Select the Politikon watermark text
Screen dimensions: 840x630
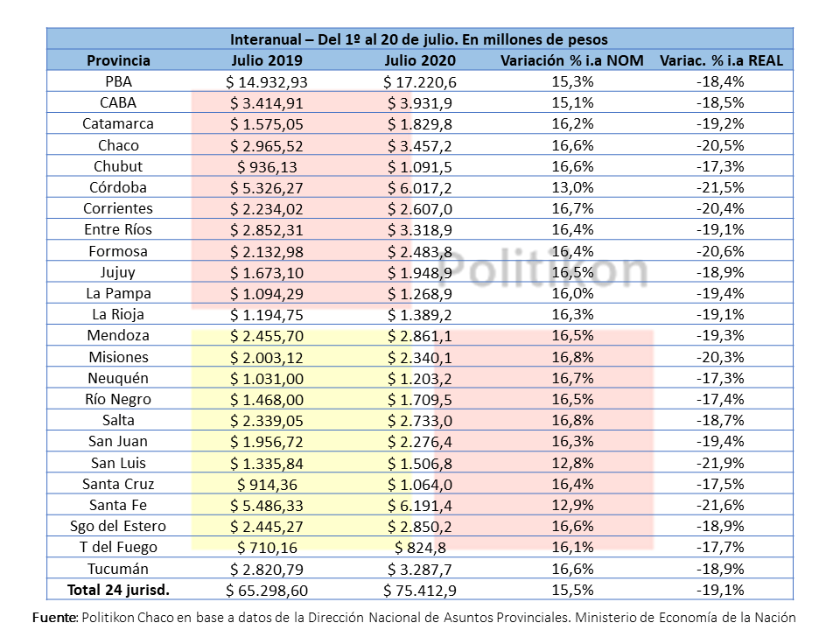point(542,269)
